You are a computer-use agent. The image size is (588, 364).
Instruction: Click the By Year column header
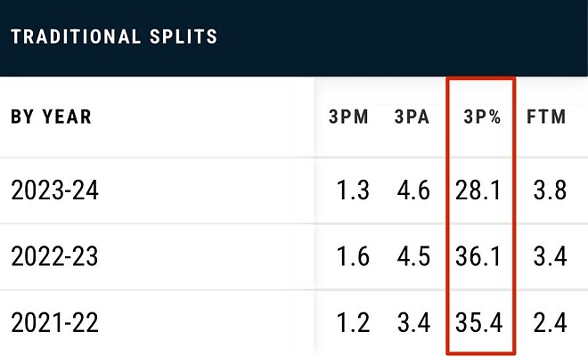(51, 117)
